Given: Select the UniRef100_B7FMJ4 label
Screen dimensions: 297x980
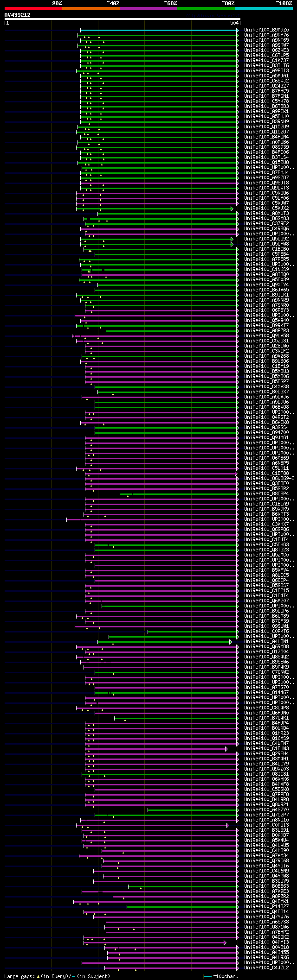Looking at the screenshot, I should point(266,173).
